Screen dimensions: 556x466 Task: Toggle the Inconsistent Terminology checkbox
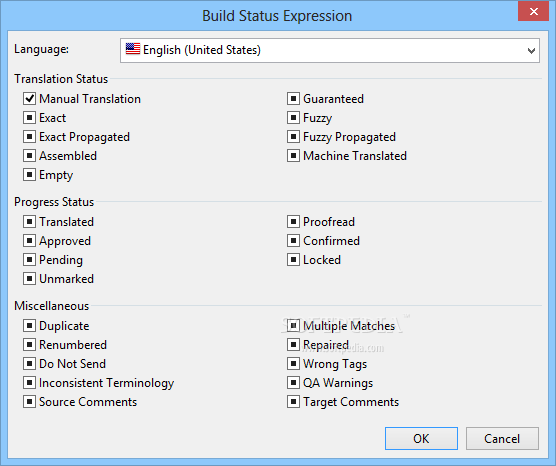29,383
